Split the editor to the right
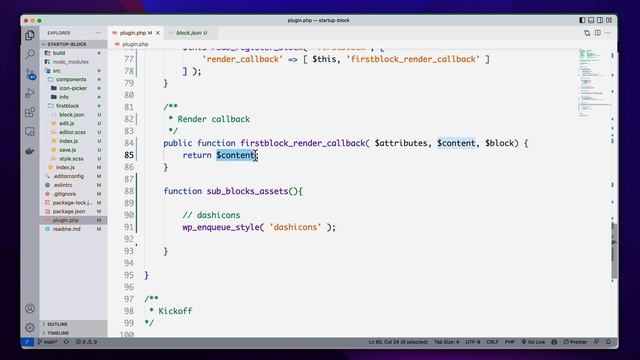The height and width of the screenshot is (360, 640). coord(598,33)
